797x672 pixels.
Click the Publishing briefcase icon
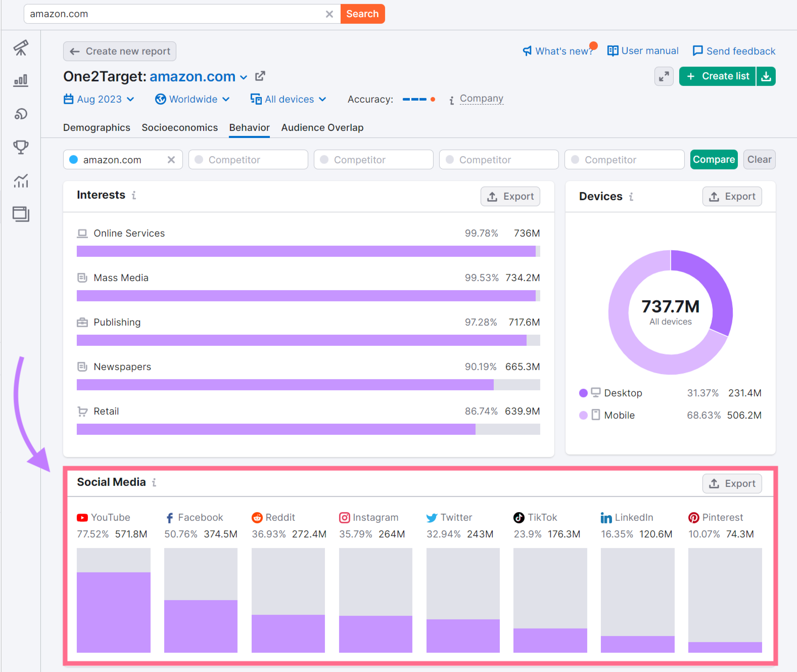click(x=82, y=322)
